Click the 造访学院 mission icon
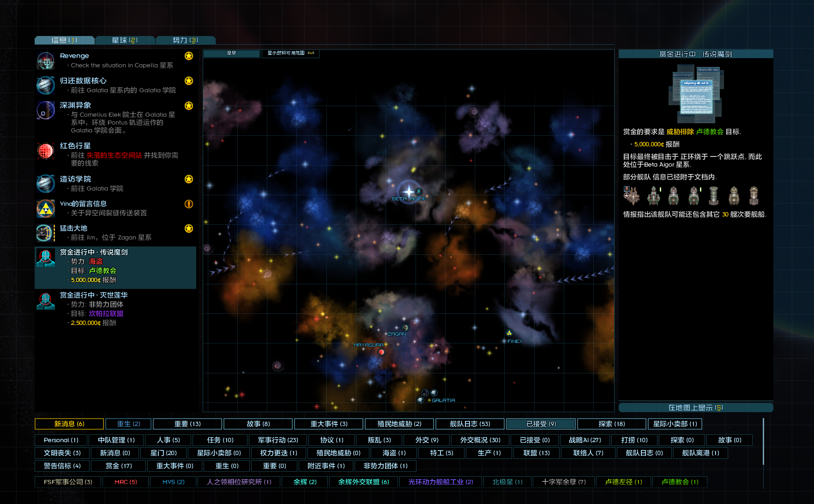 [x=46, y=184]
